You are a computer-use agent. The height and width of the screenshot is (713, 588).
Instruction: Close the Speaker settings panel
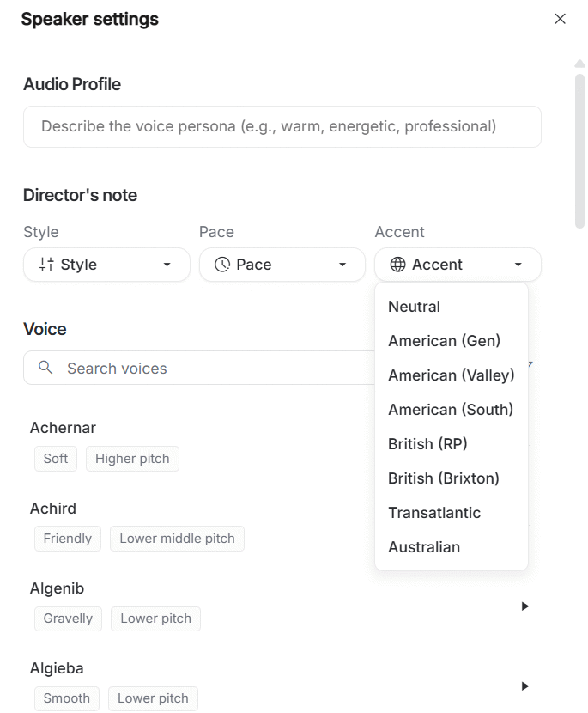pyautogui.click(x=560, y=19)
